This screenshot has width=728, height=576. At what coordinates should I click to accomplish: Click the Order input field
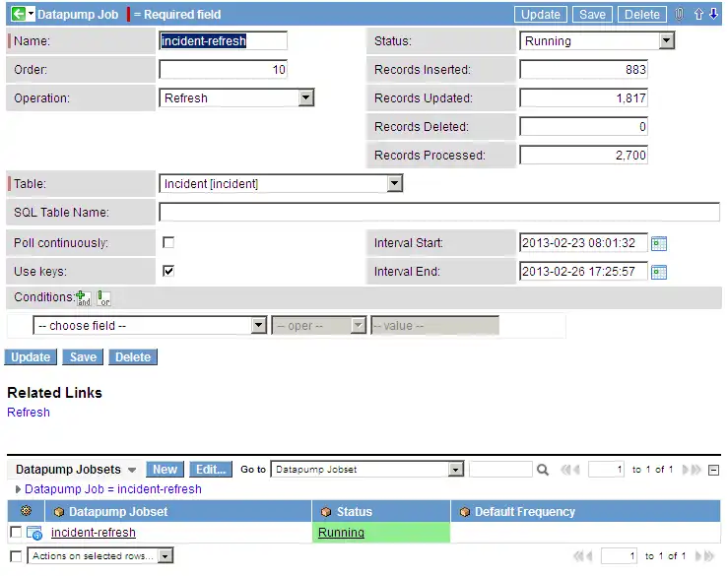coord(224,70)
